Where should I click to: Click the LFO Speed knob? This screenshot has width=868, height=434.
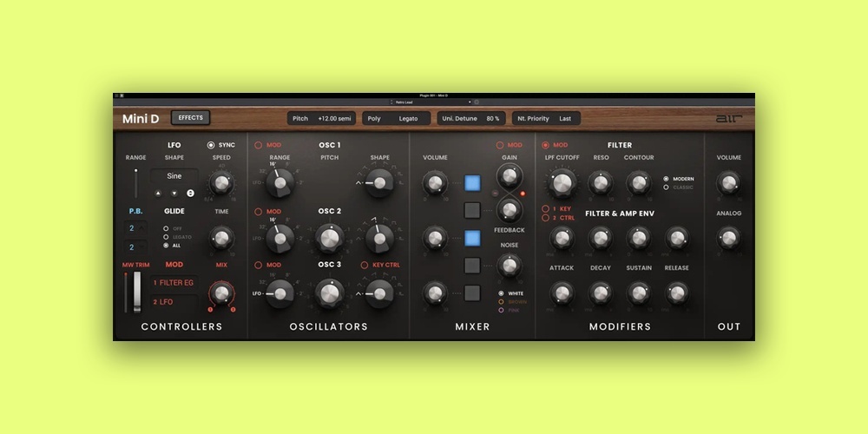pyautogui.click(x=221, y=183)
